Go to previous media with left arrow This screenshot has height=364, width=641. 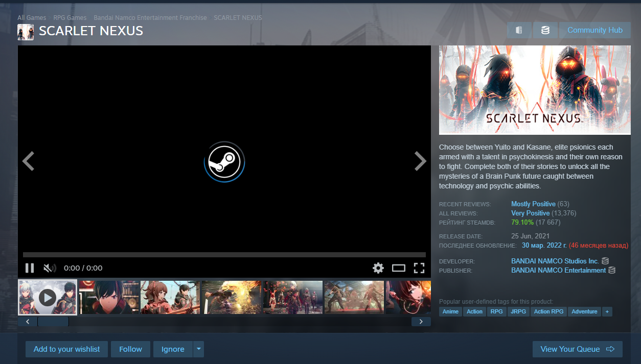(x=28, y=161)
